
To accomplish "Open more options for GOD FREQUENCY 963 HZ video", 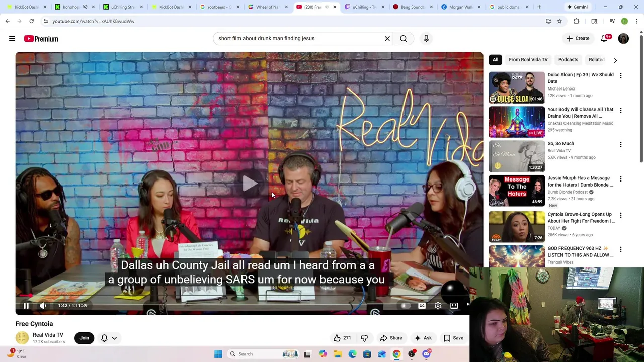I will [620, 249].
